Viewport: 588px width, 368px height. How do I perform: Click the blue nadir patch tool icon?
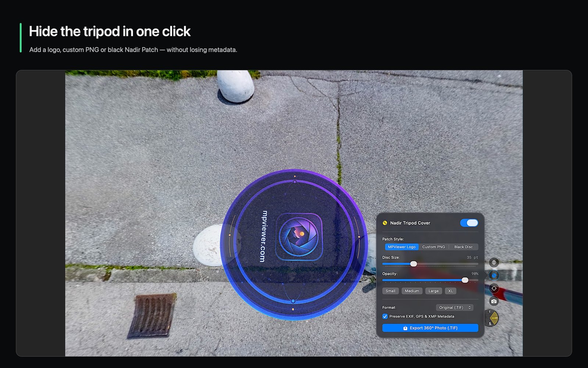click(x=494, y=275)
